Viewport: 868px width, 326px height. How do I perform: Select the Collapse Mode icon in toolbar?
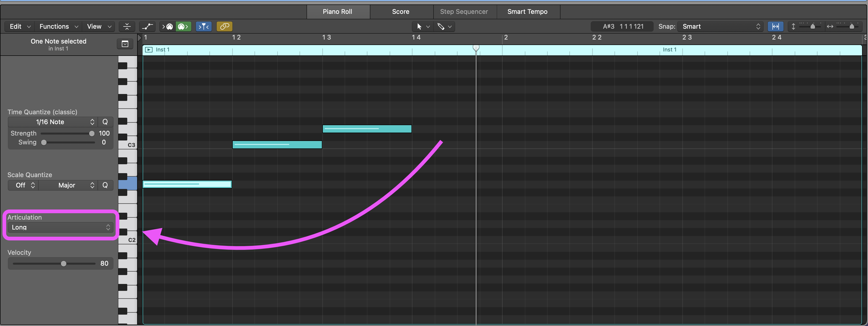(x=127, y=27)
